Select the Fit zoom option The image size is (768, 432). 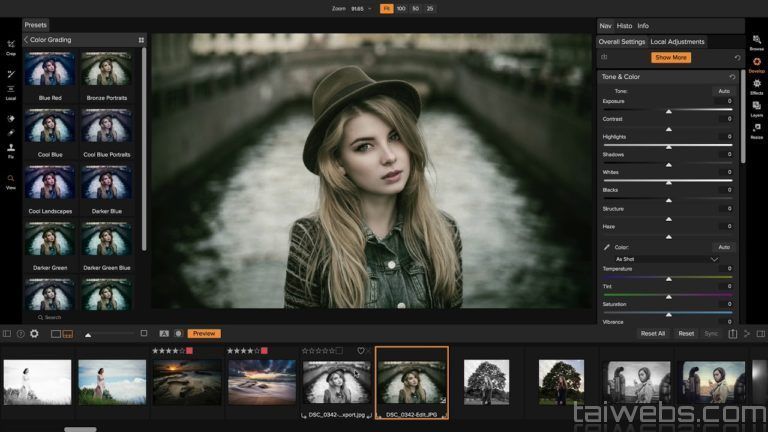click(x=386, y=8)
